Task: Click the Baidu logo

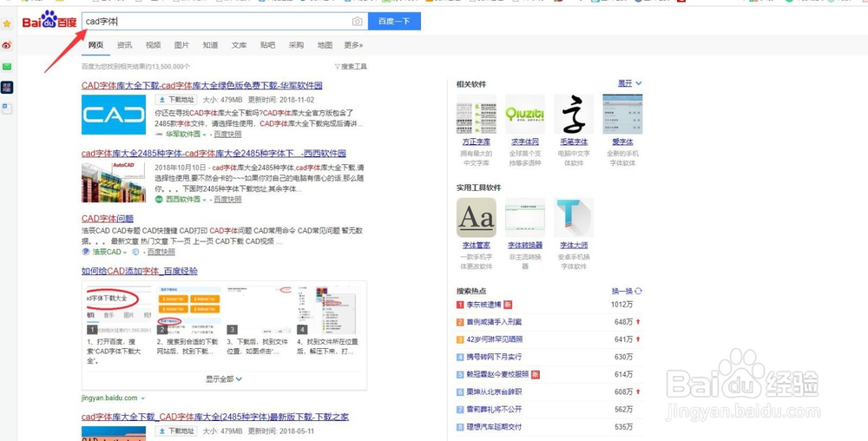Action: (49, 21)
